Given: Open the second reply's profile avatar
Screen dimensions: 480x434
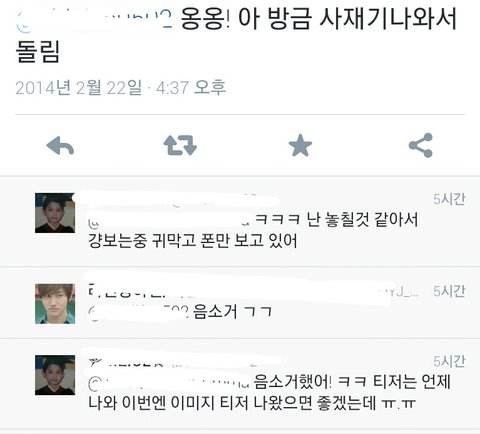Looking at the screenshot, I should [x=55, y=304].
